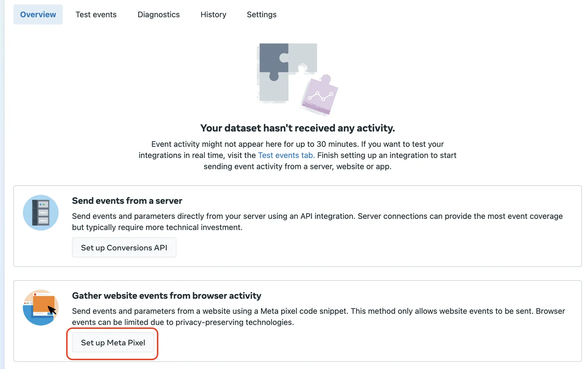This screenshot has width=588, height=369.
Task: Switch to the Test events tab
Action: tap(96, 14)
